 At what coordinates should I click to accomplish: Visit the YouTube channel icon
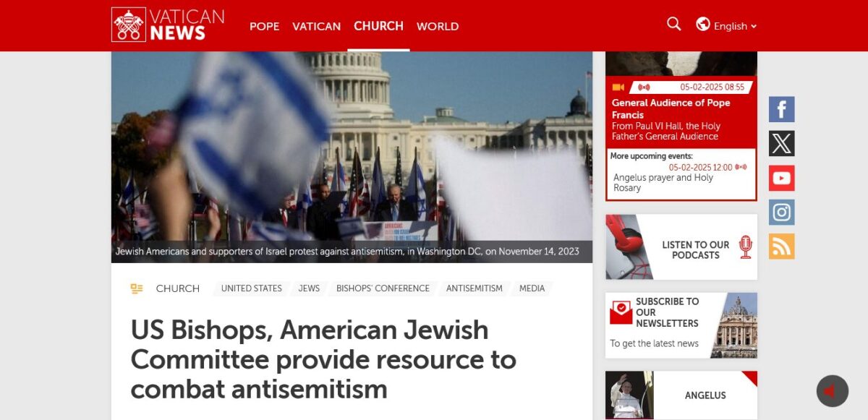pyautogui.click(x=781, y=178)
